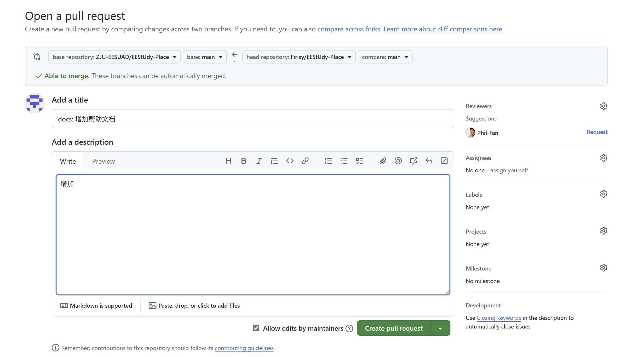Open Reviewers gear settings
Screen dimensions: 644x357
(604, 106)
